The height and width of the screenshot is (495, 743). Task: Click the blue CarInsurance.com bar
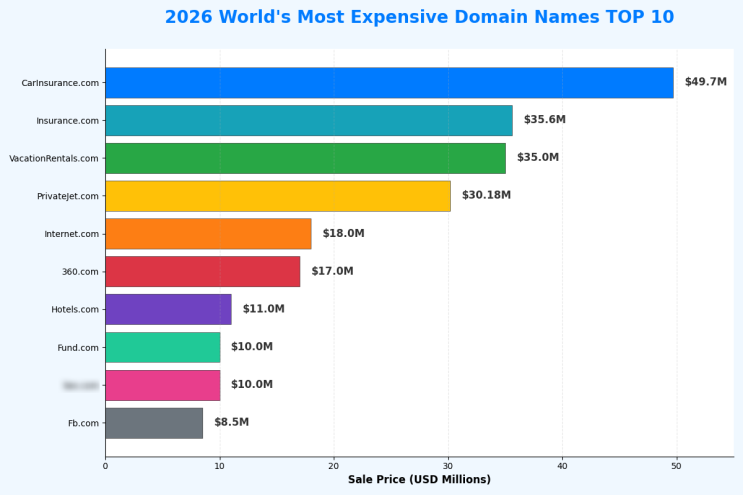pos(390,83)
